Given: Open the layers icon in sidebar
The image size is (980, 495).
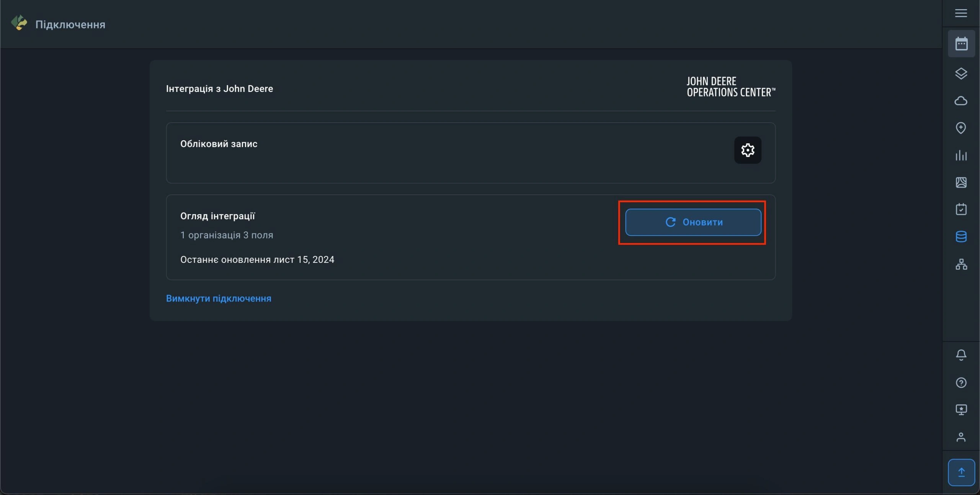Looking at the screenshot, I should pyautogui.click(x=961, y=73).
